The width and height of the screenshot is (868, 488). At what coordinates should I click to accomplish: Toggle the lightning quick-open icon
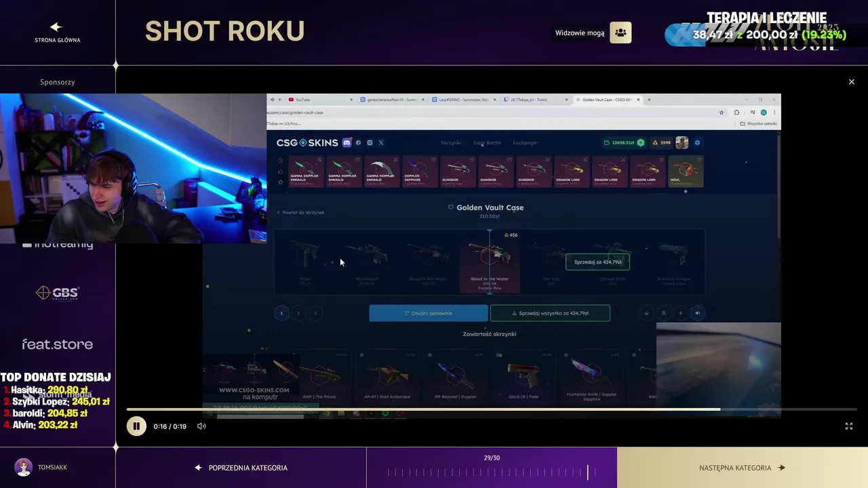point(681,313)
